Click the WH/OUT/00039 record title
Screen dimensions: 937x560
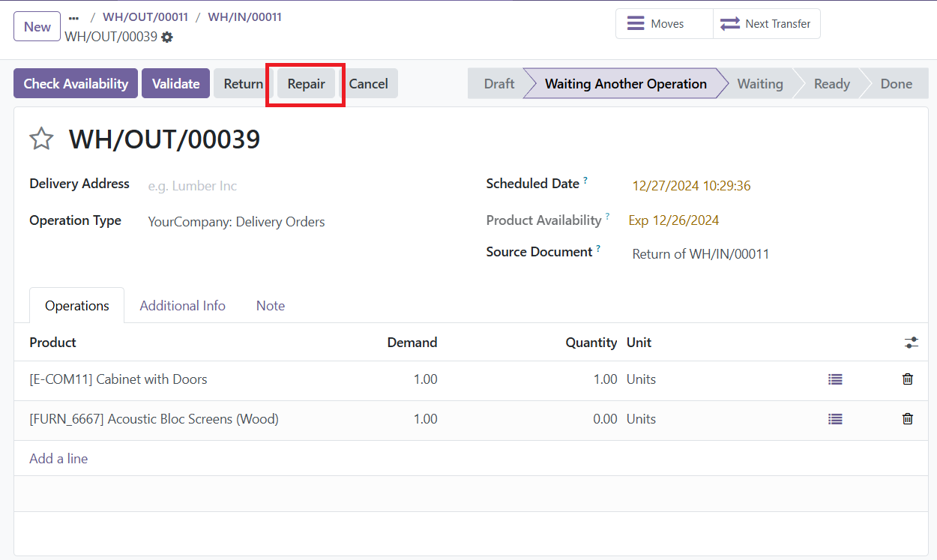pyautogui.click(x=165, y=139)
